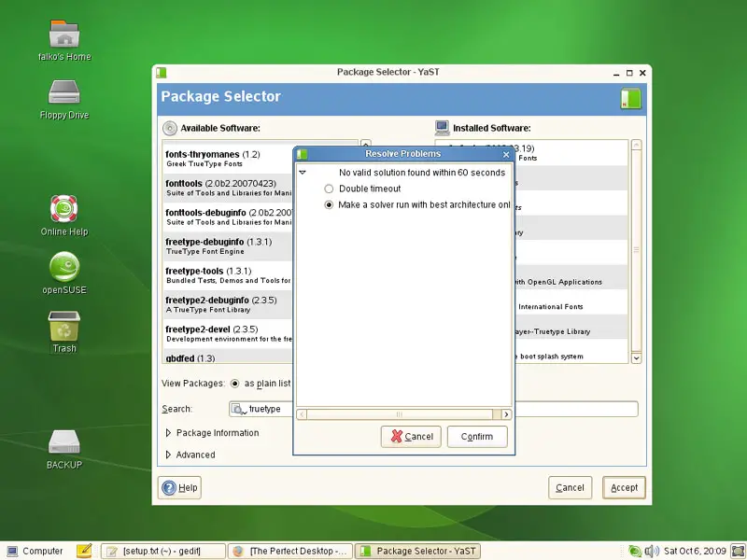Viewport: 747px width, 560px height.
Task: Close the Resolve Problems dialog
Action: 506,154
